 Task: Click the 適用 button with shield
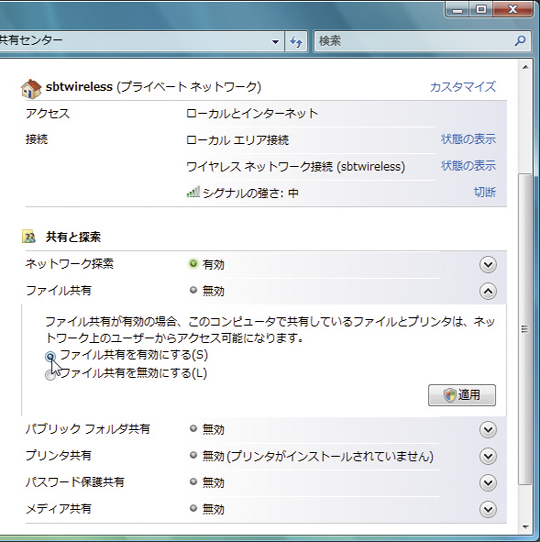point(462,395)
